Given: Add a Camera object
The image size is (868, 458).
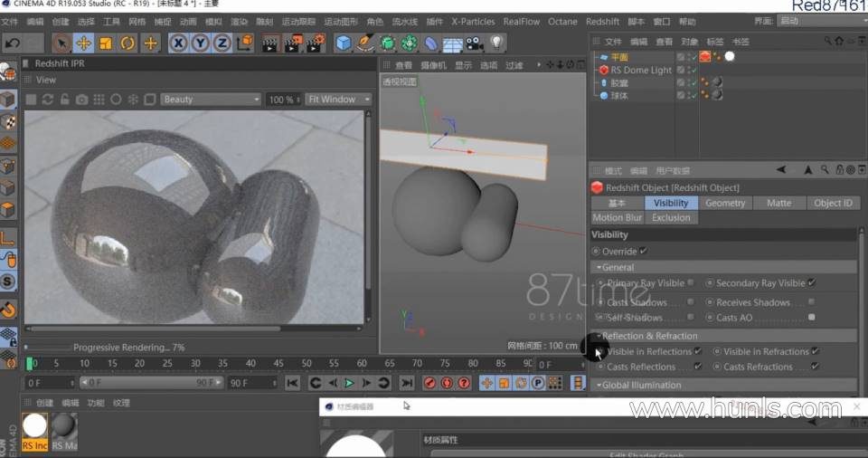Looking at the screenshot, I should click(x=475, y=43).
